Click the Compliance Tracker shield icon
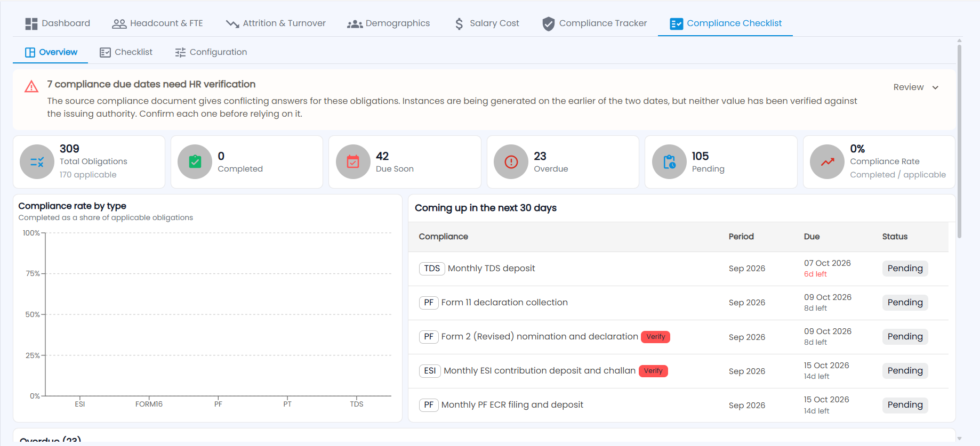Screen dimensions: 980x446 [548, 23]
